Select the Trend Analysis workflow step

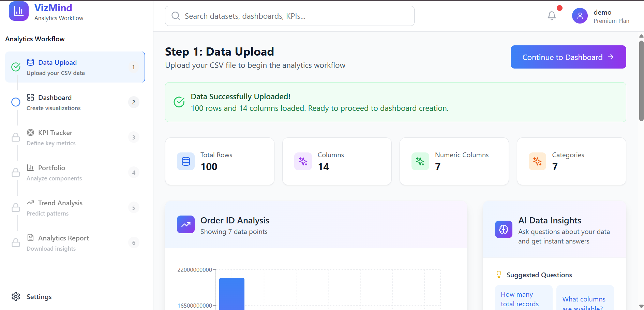[x=75, y=208]
